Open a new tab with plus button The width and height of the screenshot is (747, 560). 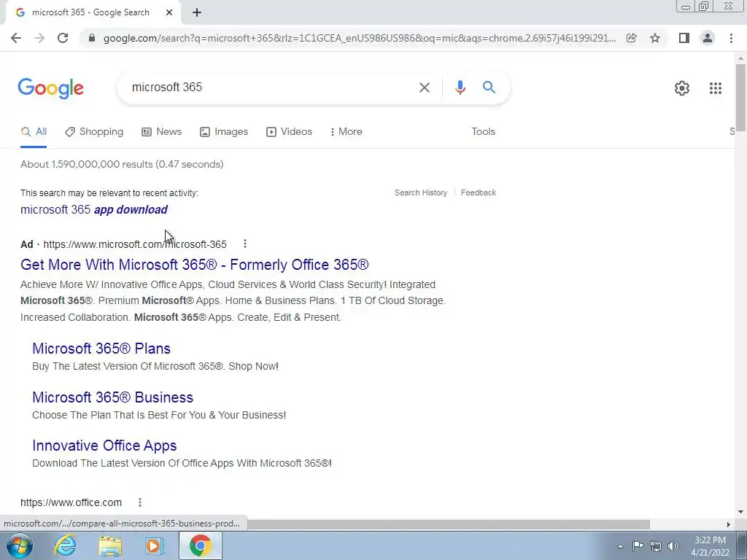197,13
